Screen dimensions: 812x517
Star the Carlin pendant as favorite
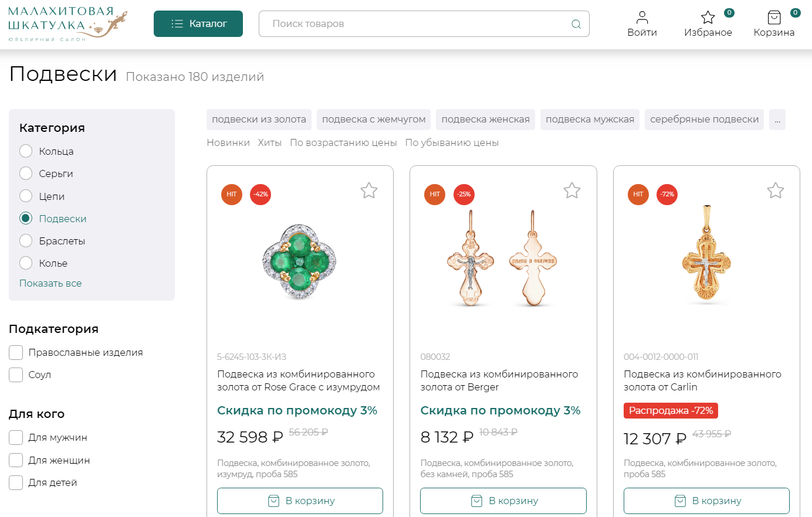[776, 191]
